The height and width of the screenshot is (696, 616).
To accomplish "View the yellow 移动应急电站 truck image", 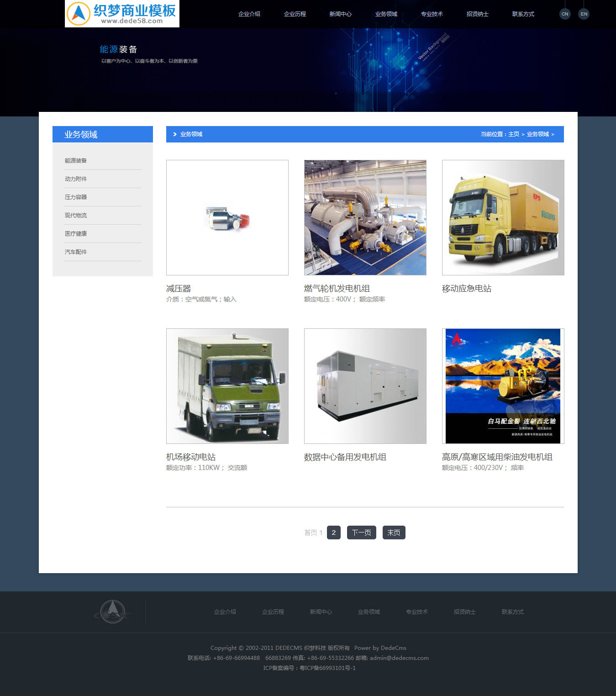I will tap(503, 217).
